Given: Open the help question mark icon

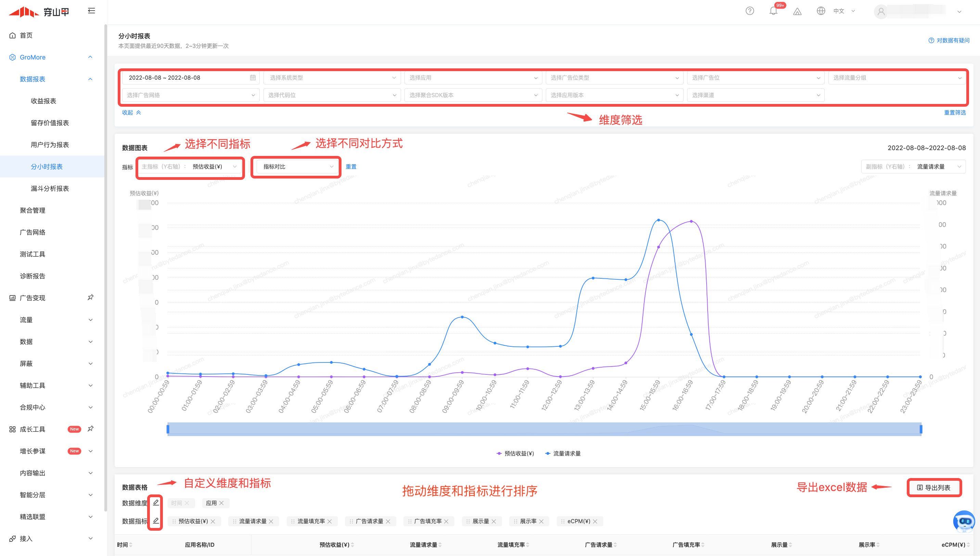Looking at the screenshot, I should click(x=750, y=11).
